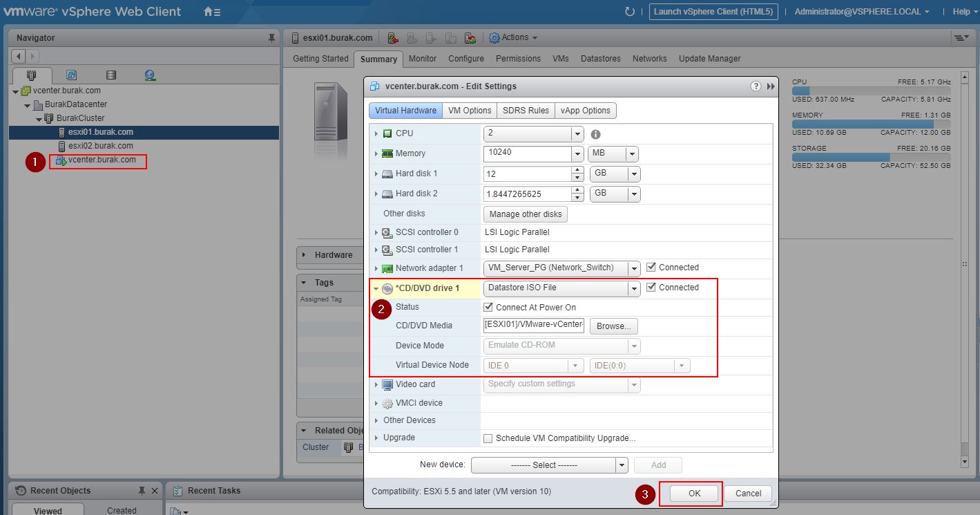Go back using the Navigator history arrow
980x515 pixels.
point(19,57)
